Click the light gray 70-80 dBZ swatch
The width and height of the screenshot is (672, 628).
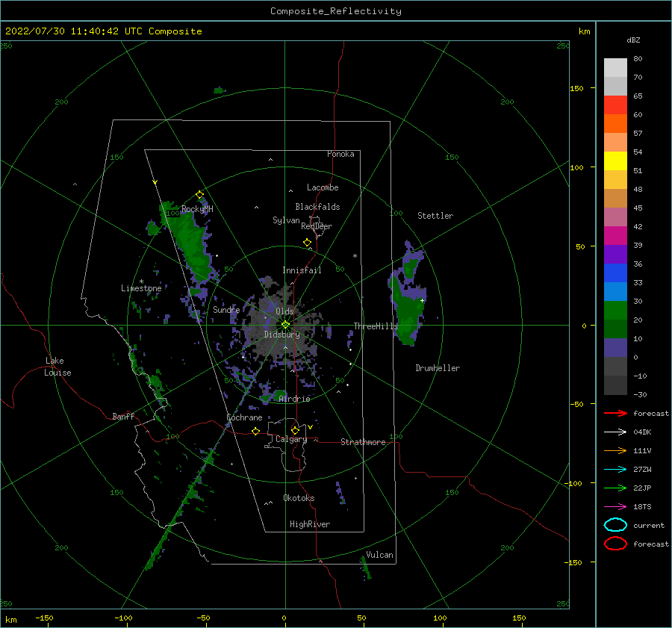point(615,68)
